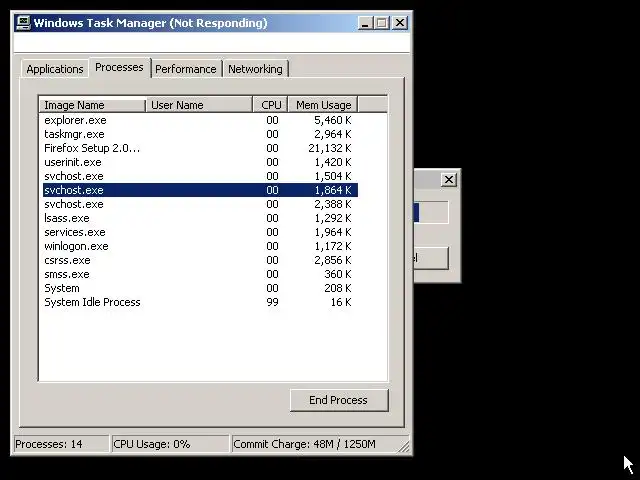The height and width of the screenshot is (480, 640).
Task: Close the Windows Task Manager window
Action: pos(400,23)
